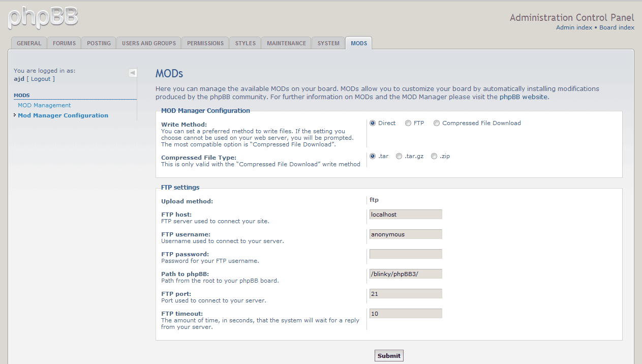Open the Admin index link
Viewport: 642px width, 364px height.
(x=574, y=27)
